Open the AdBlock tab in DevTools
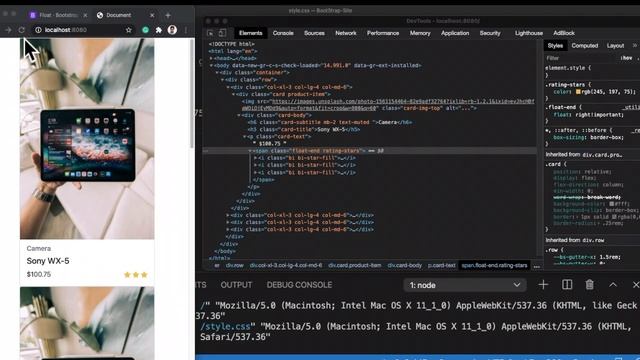This screenshot has width=640, height=360. 564,33
